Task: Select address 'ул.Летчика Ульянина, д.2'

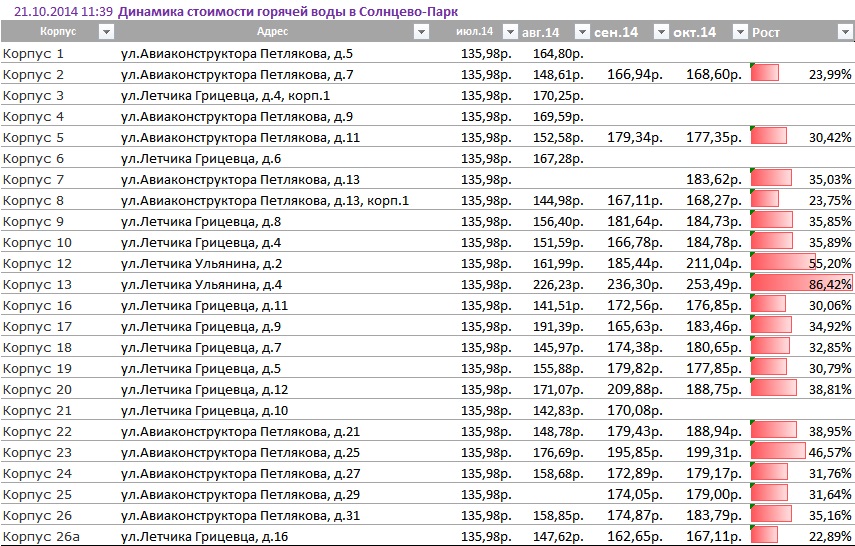Action: click(201, 263)
